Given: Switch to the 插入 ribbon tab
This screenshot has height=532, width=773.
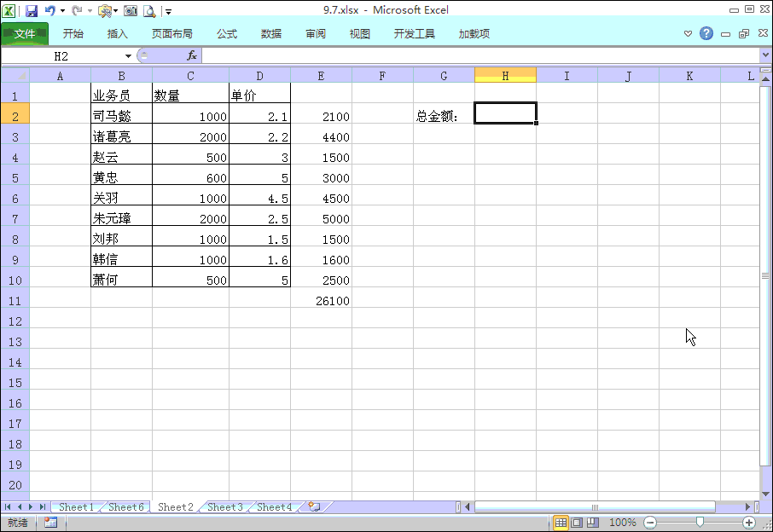Looking at the screenshot, I should [118, 33].
